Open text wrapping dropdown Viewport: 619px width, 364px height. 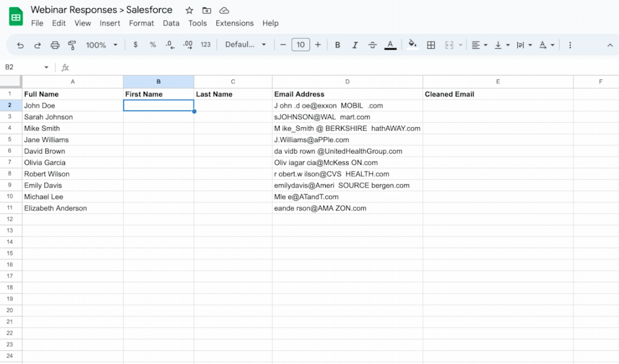tap(524, 45)
